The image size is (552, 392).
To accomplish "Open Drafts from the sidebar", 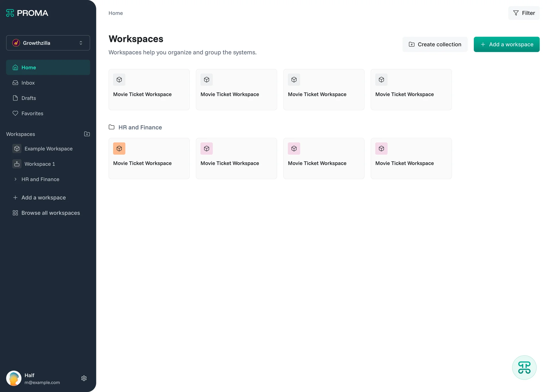I will tap(28, 98).
